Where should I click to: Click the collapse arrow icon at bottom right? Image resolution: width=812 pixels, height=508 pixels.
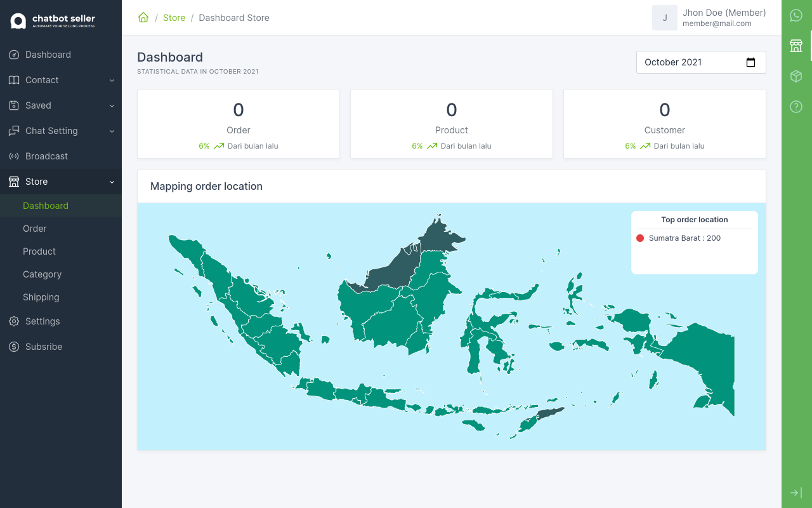[x=796, y=493]
